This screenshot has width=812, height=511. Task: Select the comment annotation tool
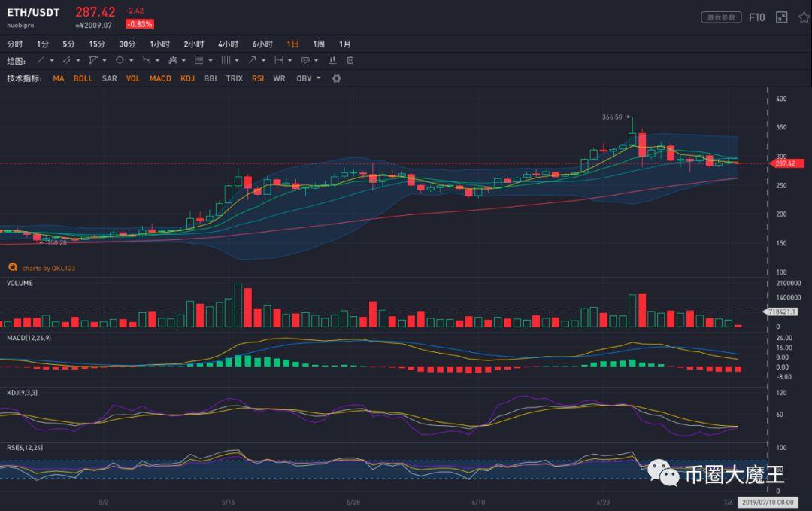click(305, 60)
